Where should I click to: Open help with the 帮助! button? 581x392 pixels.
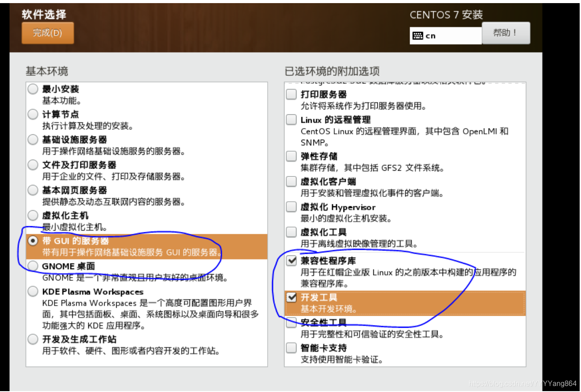click(506, 33)
